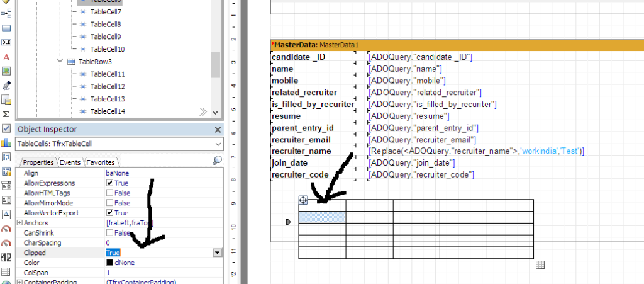This screenshot has width=644, height=284.
Task: Click the CharSpacing value field
Action: pyautogui.click(x=164, y=243)
